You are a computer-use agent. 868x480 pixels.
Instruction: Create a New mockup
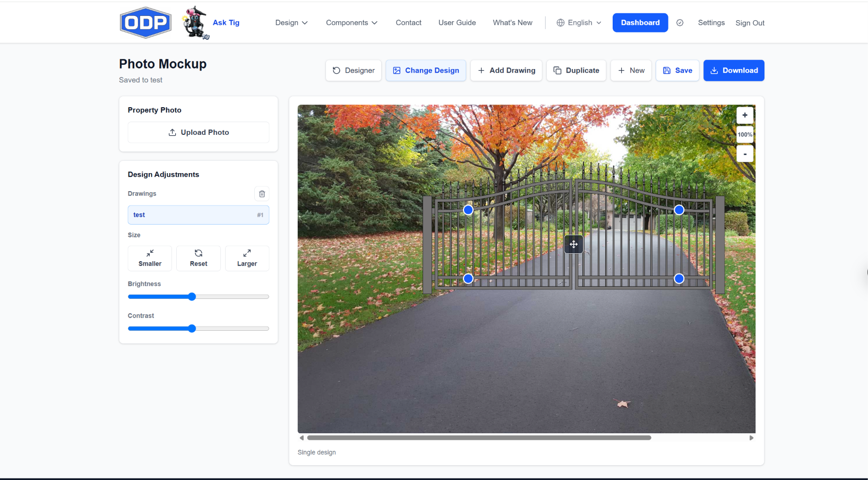(631, 70)
